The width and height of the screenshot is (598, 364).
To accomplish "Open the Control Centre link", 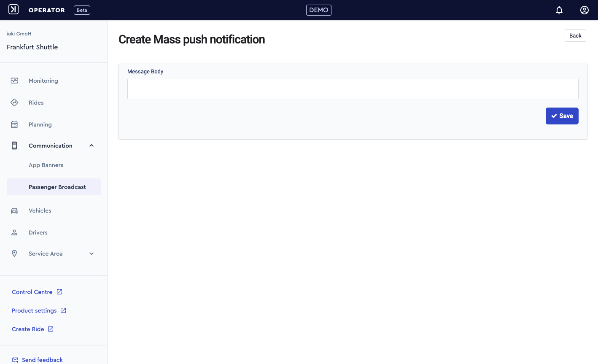I will tap(32, 292).
